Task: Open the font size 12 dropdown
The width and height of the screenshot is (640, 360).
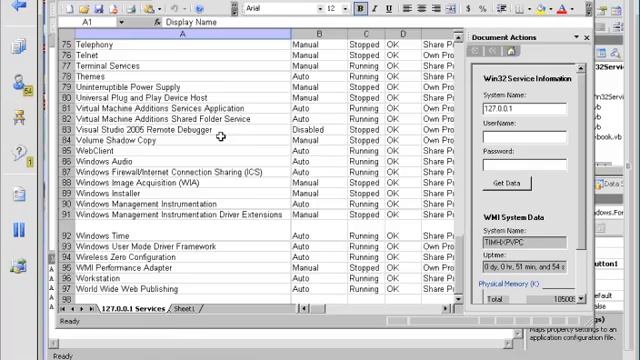Action: point(345,9)
